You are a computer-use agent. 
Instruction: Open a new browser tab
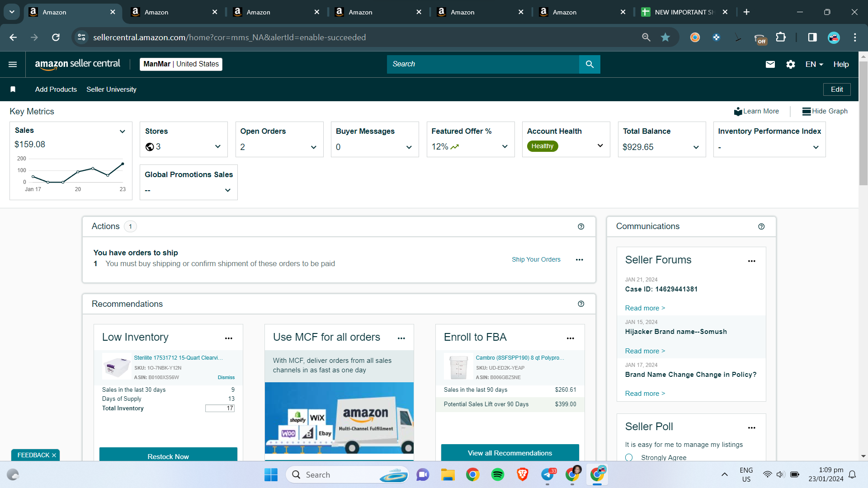(x=746, y=12)
